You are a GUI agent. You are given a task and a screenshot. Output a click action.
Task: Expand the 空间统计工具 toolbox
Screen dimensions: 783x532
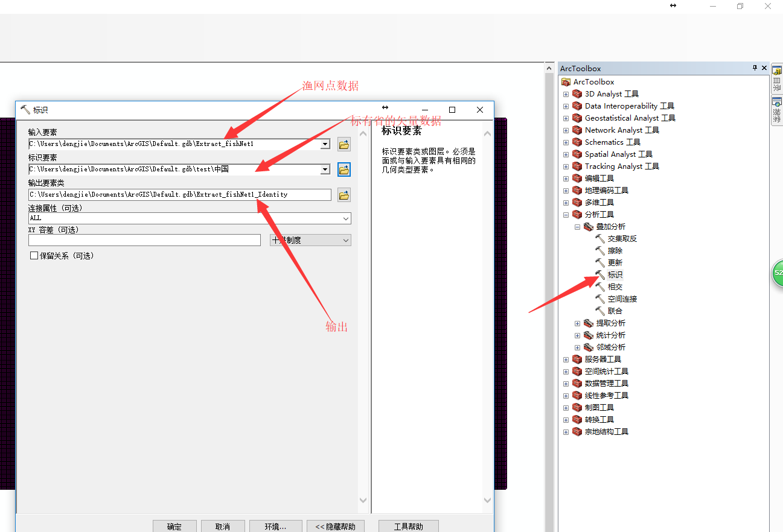coord(566,372)
